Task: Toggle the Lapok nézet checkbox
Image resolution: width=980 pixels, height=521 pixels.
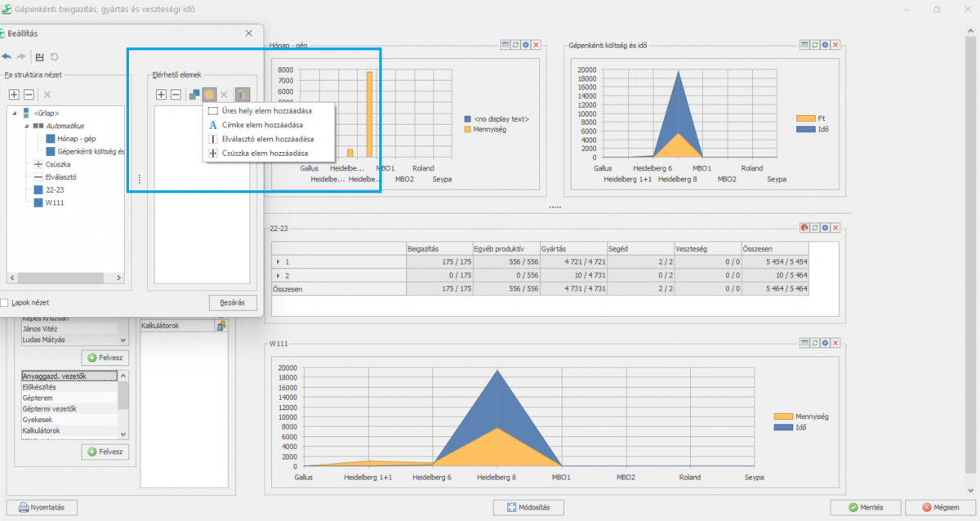Action: (x=6, y=303)
